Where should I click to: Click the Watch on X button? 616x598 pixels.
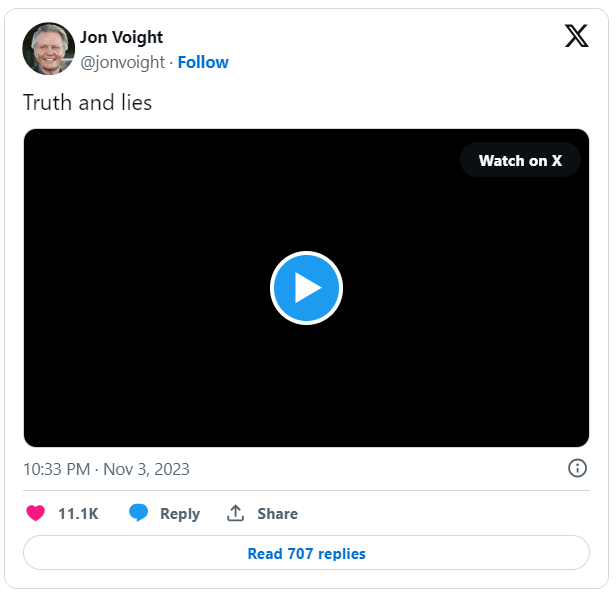(520, 160)
